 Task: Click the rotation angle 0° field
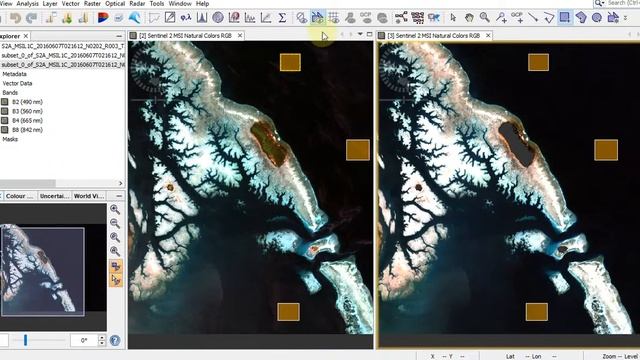pos(84,340)
